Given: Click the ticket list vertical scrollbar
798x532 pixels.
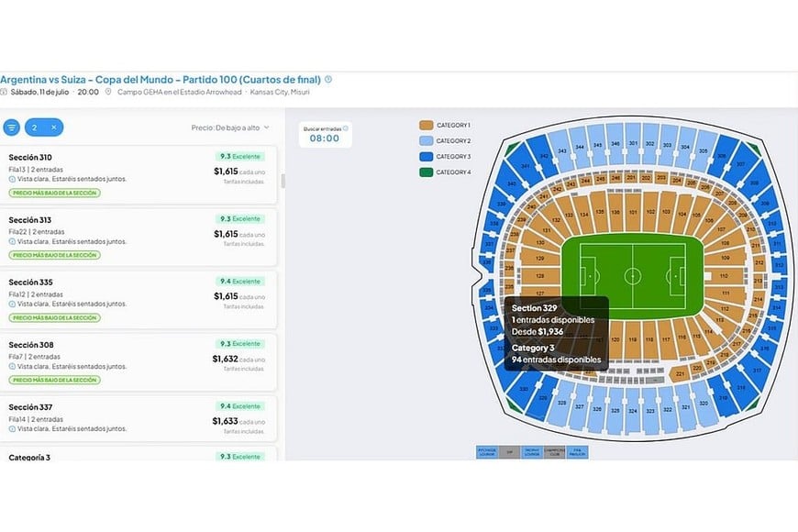Looking at the screenshot, I should pos(283,181).
